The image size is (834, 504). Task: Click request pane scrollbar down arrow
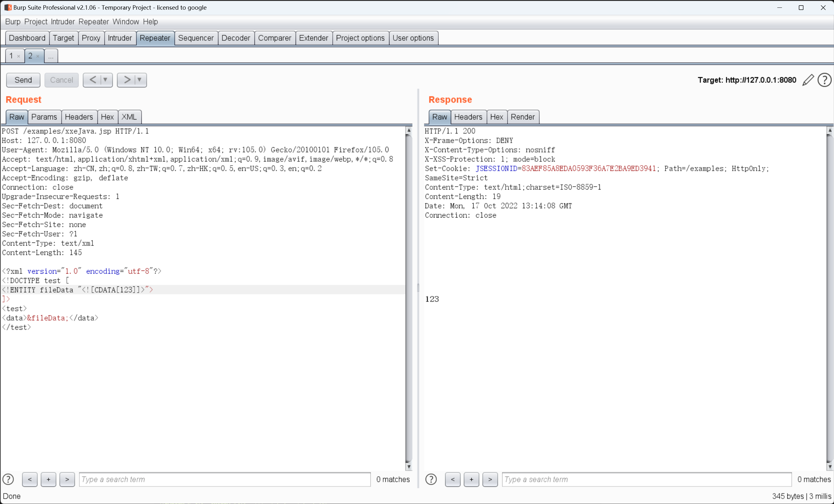(409, 467)
